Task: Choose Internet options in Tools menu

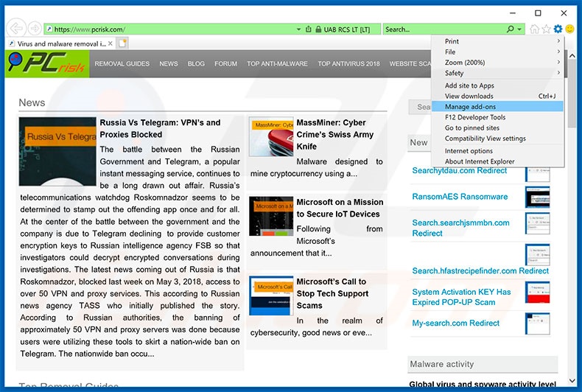Action: 469,151
